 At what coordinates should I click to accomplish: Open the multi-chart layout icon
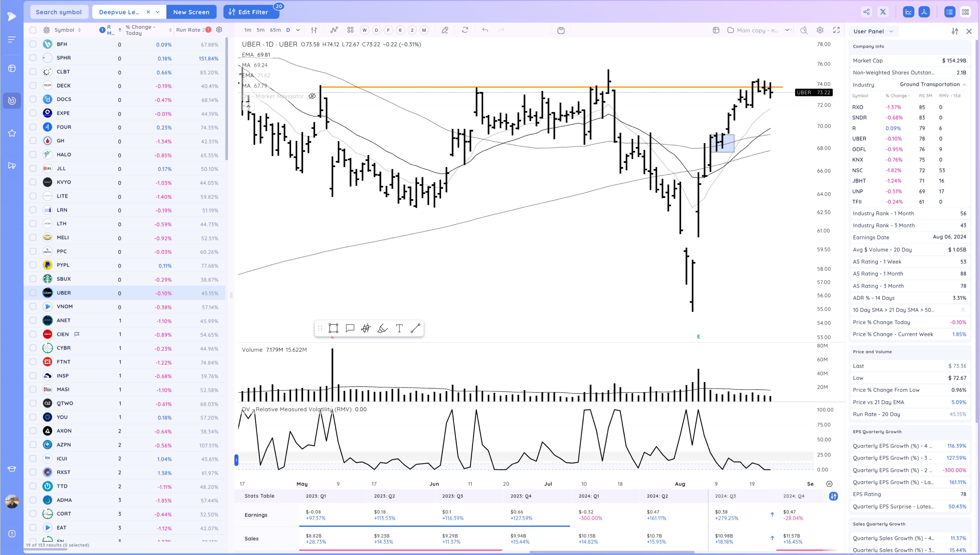(350, 30)
